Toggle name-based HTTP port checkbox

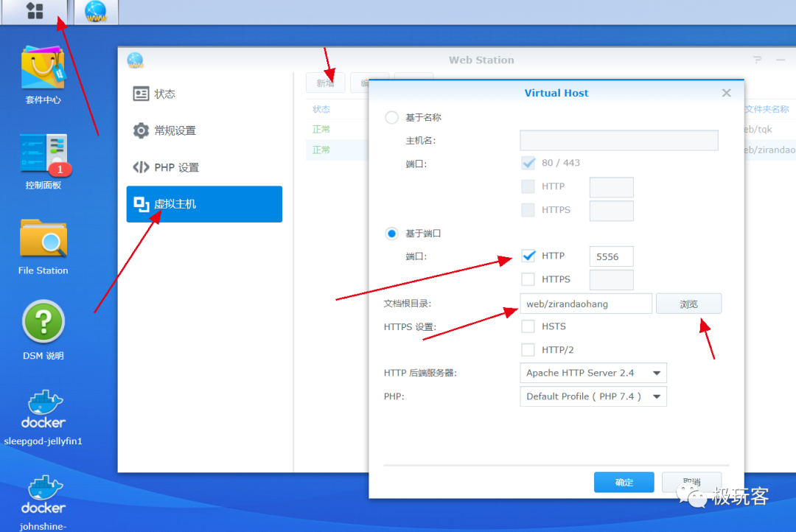tap(528, 186)
